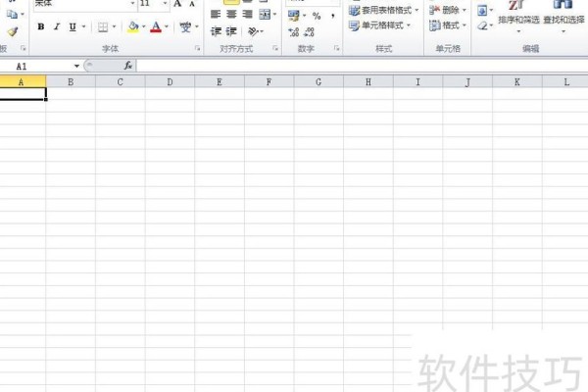
Task: Open 套用表格格式 table formats
Action: click(383, 10)
